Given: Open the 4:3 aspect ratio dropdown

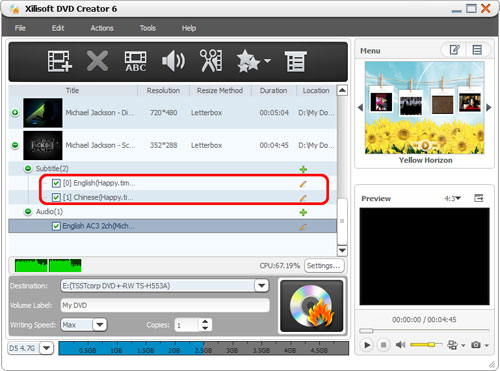Looking at the screenshot, I should (452, 198).
